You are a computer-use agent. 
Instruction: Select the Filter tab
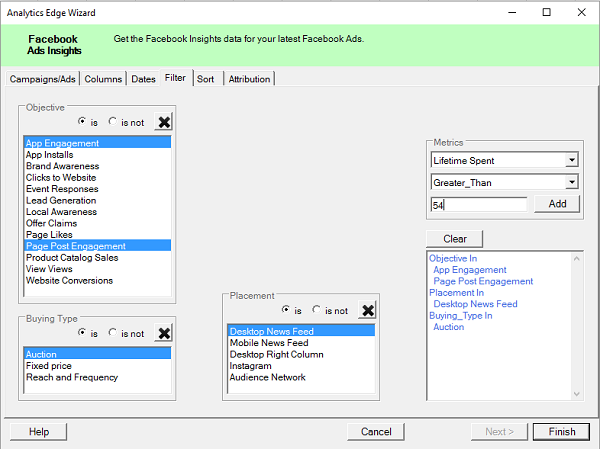[176, 78]
